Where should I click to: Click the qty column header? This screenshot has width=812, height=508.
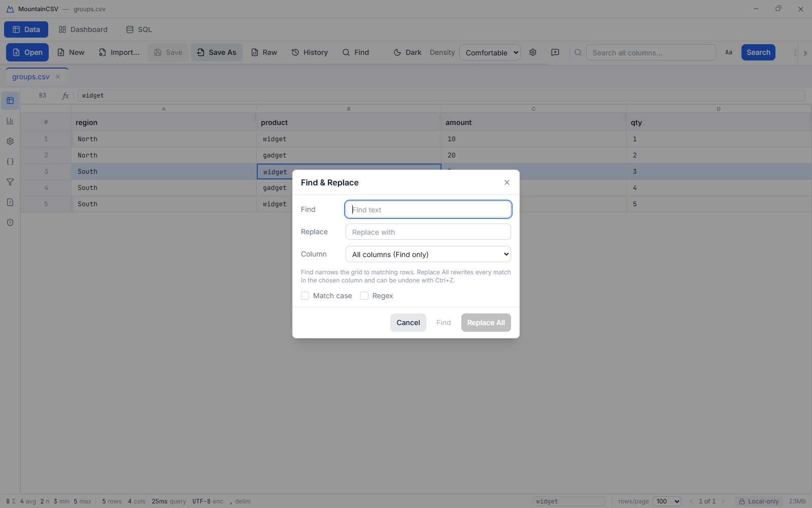click(719, 122)
